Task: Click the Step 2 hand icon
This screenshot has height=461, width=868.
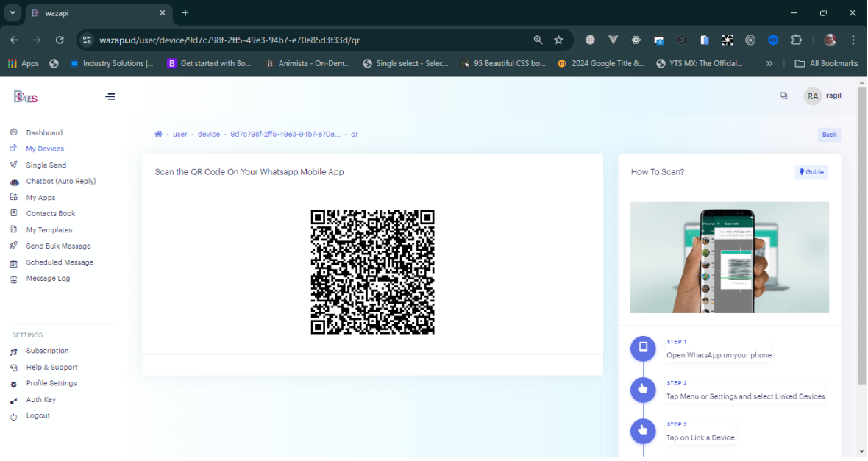Action: tap(643, 390)
